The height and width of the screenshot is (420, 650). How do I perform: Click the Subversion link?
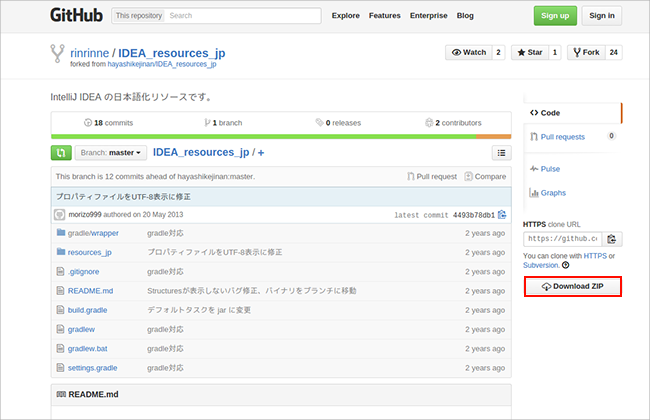coord(541,265)
